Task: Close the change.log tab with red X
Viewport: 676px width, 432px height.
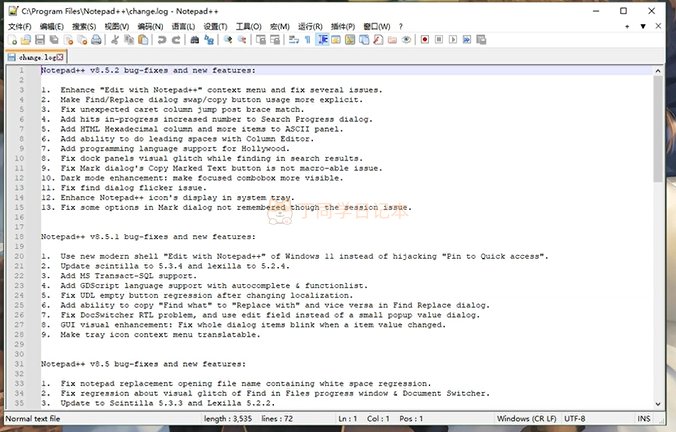Action: pyautogui.click(x=60, y=57)
